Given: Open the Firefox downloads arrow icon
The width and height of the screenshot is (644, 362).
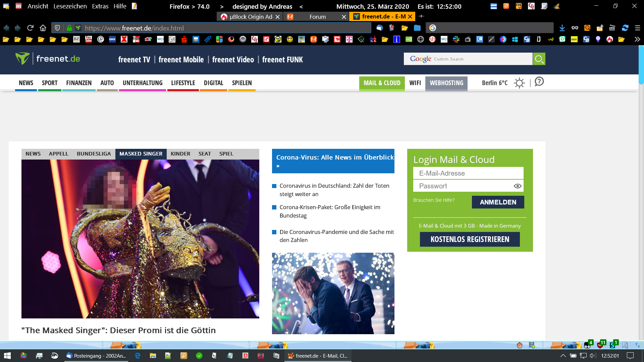Looking at the screenshot, I should point(562,28).
